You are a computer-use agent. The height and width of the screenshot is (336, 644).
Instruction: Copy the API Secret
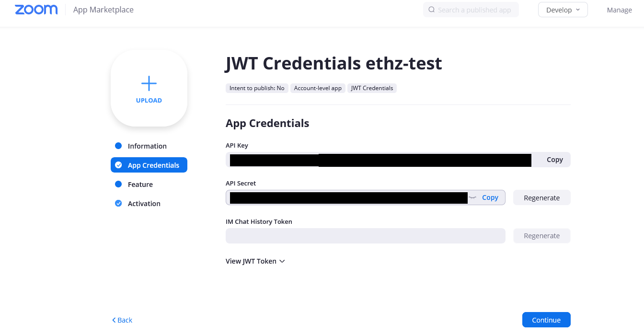tap(490, 197)
